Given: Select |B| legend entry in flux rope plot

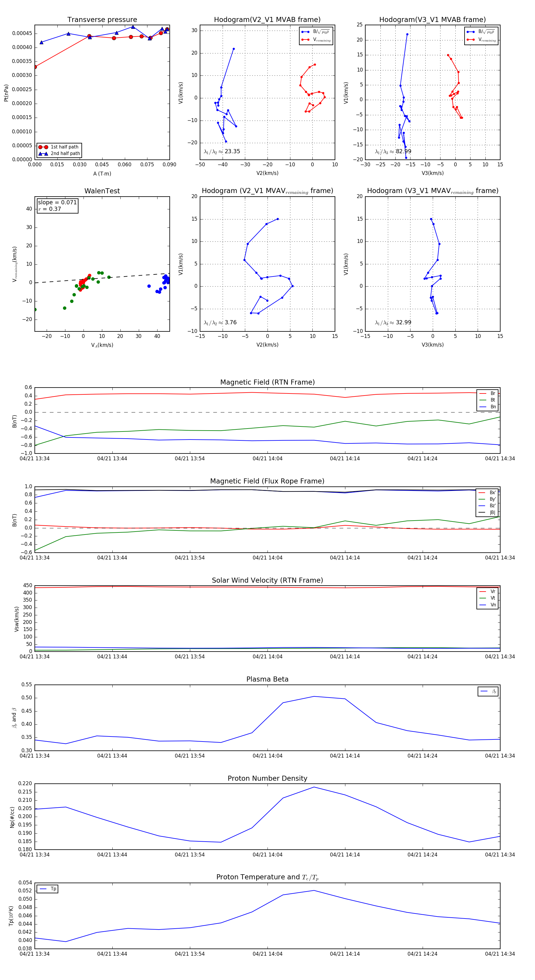Looking at the screenshot, I should [487, 513].
